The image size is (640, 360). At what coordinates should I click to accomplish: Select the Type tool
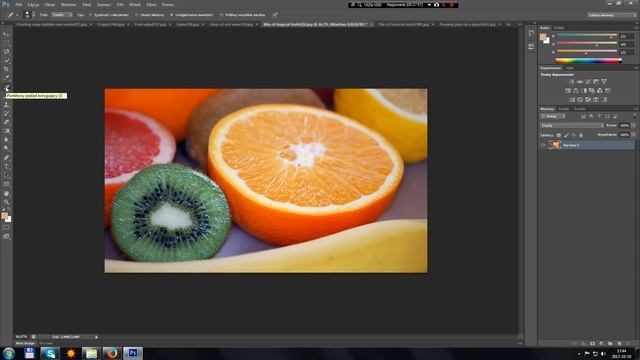coord(6,167)
